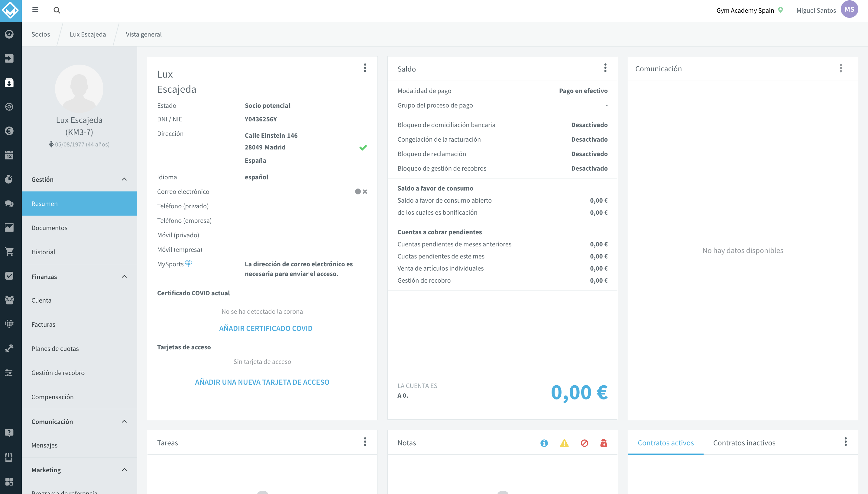Click the yellow warning note icon

(x=564, y=443)
